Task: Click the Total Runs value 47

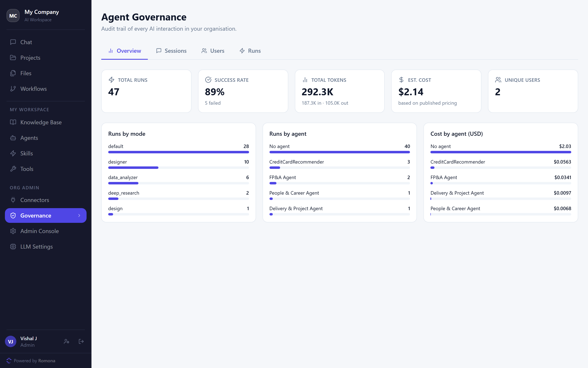Action: [x=114, y=92]
